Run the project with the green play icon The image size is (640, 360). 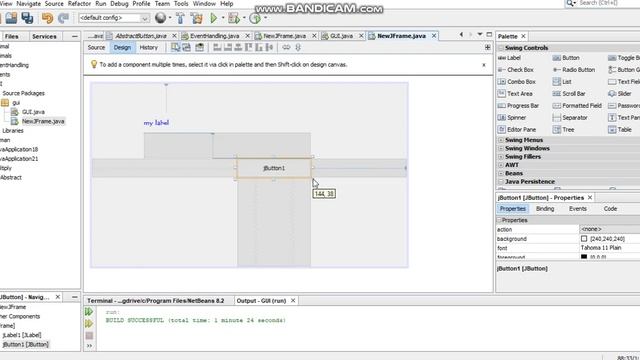pyautogui.click(x=213, y=18)
